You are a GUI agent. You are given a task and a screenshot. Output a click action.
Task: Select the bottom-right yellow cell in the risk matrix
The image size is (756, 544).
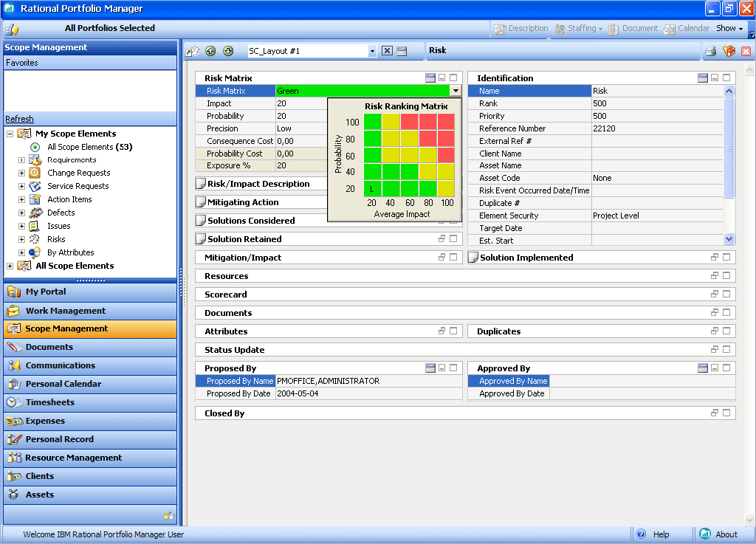pos(446,189)
